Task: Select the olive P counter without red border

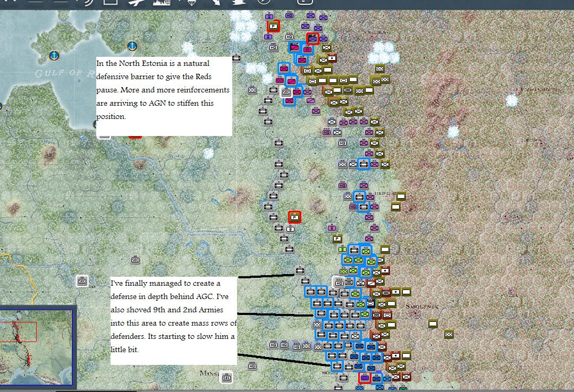Action: tap(337, 238)
